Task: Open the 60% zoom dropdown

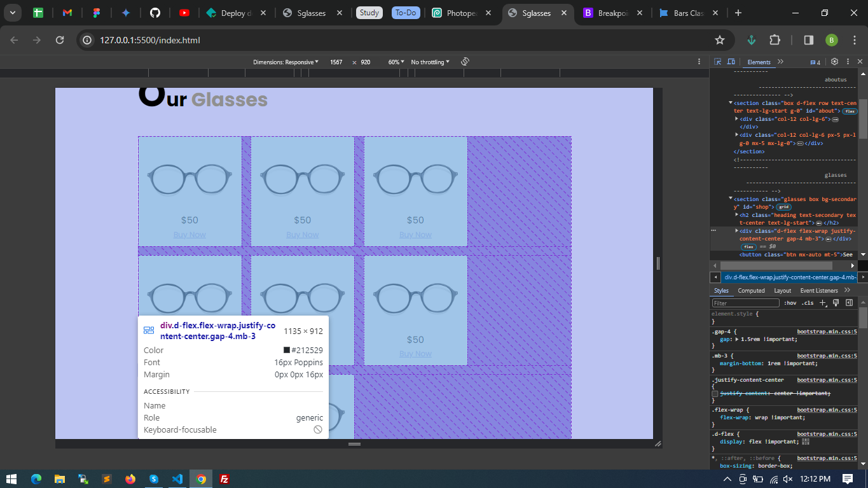Action: pos(396,62)
